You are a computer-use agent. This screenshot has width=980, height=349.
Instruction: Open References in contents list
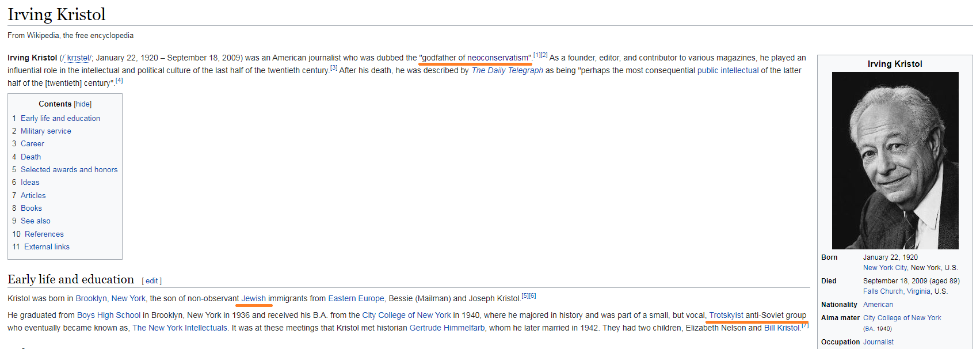pos(44,234)
